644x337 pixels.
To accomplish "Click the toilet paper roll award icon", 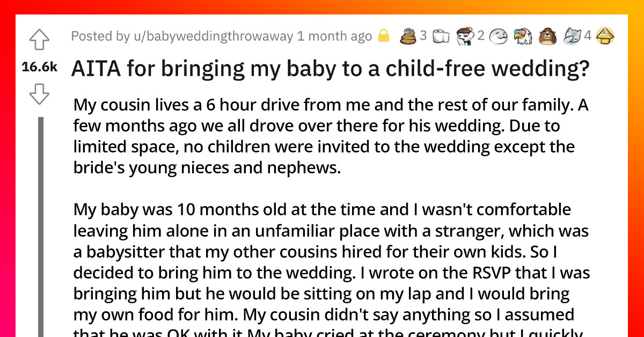I will [441, 36].
